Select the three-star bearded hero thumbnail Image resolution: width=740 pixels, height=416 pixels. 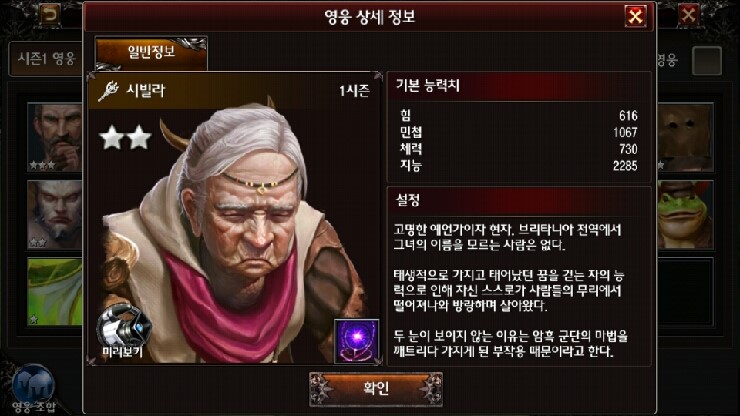(x=55, y=137)
